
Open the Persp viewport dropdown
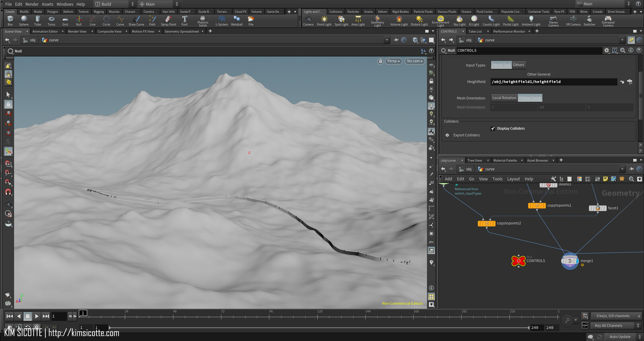pyautogui.click(x=393, y=61)
